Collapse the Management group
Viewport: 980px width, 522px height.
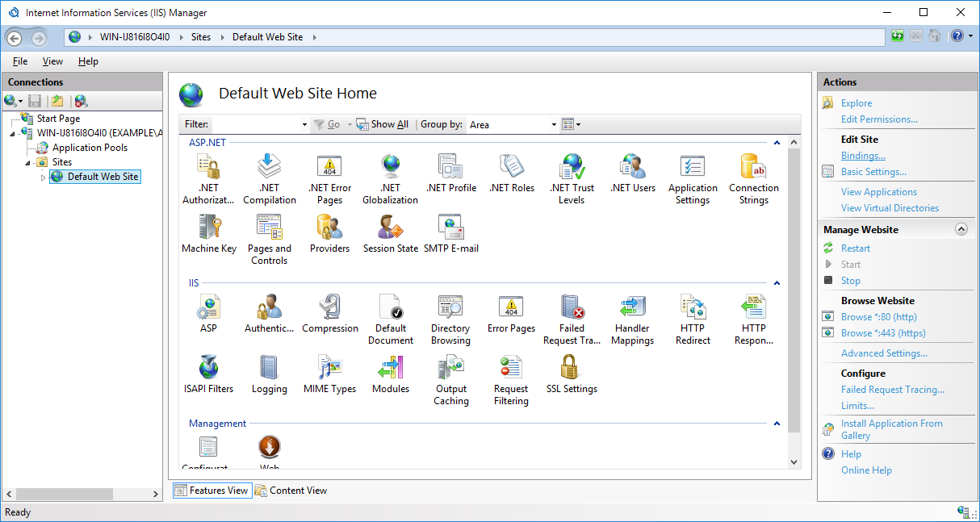777,424
